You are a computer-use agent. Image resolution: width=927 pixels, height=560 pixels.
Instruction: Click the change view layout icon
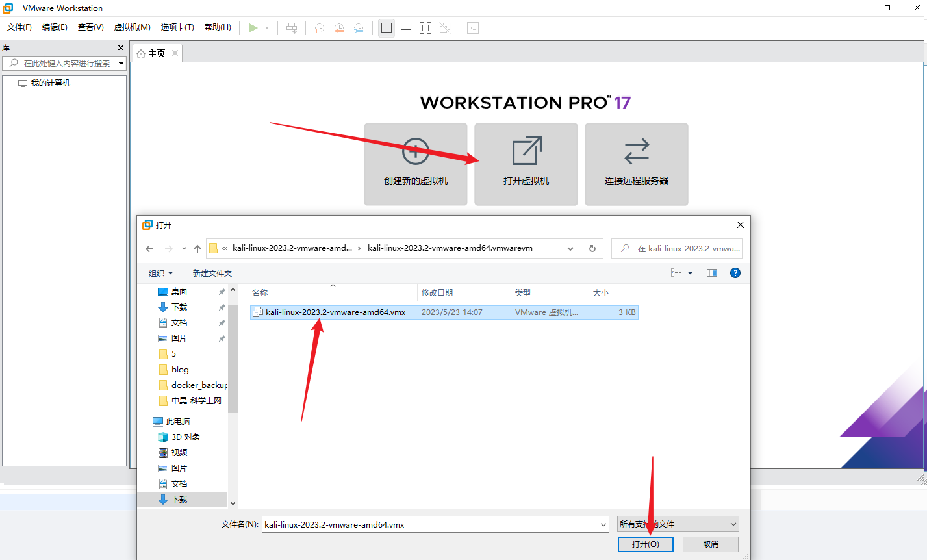click(x=676, y=273)
